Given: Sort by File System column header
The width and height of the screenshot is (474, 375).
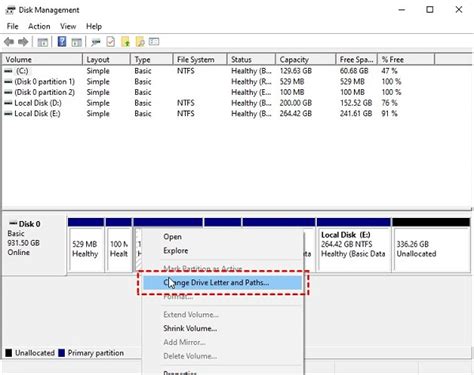Looking at the screenshot, I should pyautogui.click(x=200, y=60).
